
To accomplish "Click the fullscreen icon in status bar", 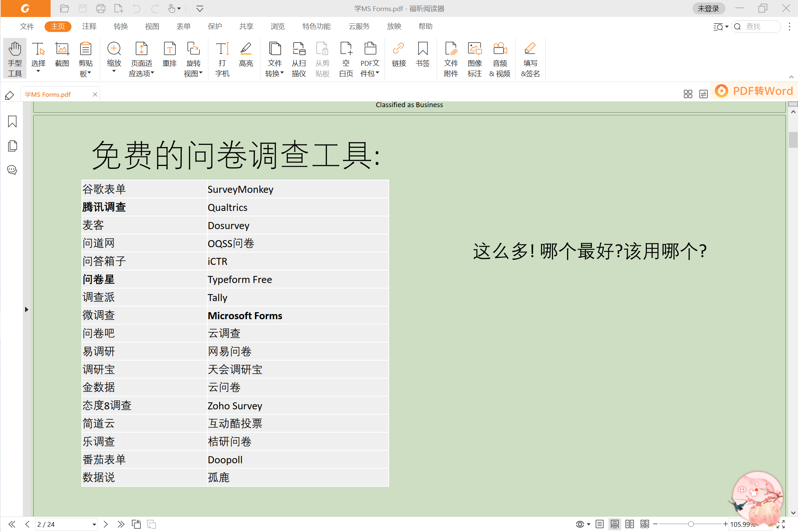I will (781, 524).
